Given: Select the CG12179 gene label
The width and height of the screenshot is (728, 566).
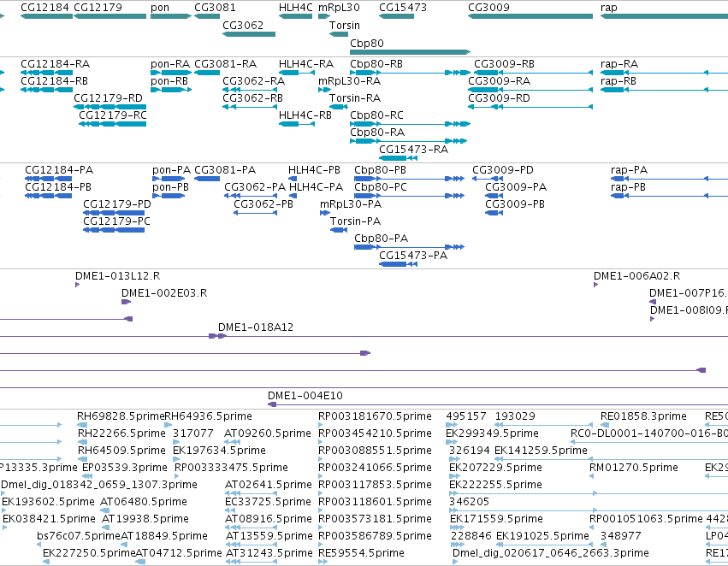Looking at the screenshot, I should tap(98, 8).
